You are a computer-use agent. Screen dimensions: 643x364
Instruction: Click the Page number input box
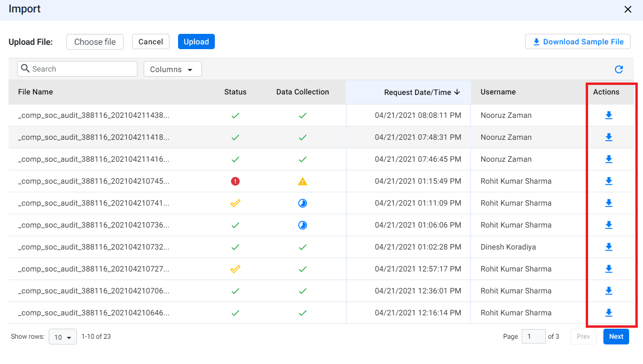[x=533, y=337]
